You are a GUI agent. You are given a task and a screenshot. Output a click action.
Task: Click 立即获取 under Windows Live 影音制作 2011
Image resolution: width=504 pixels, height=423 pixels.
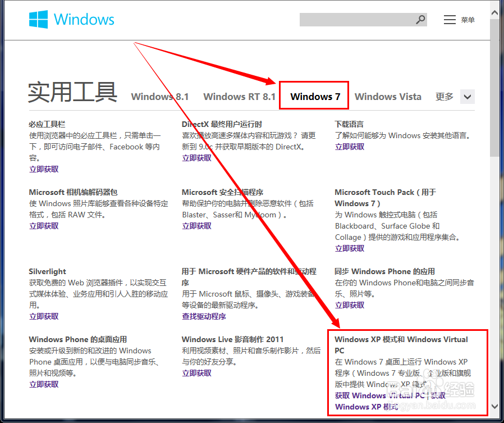[x=196, y=373]
